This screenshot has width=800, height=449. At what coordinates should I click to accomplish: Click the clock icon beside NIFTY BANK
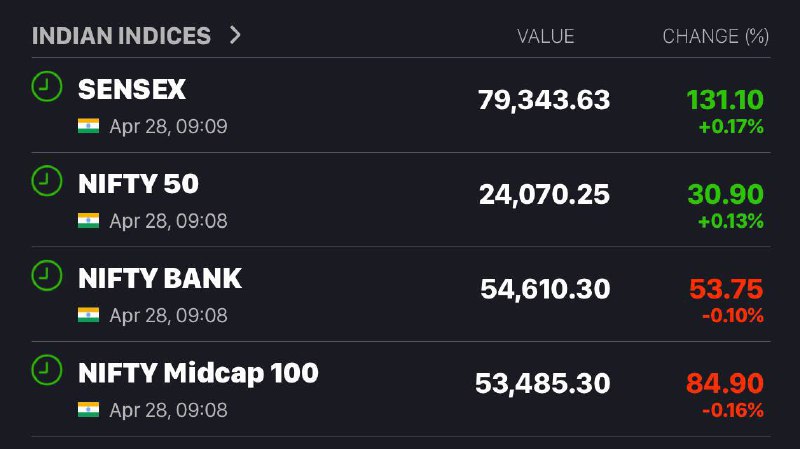[46, 276]
